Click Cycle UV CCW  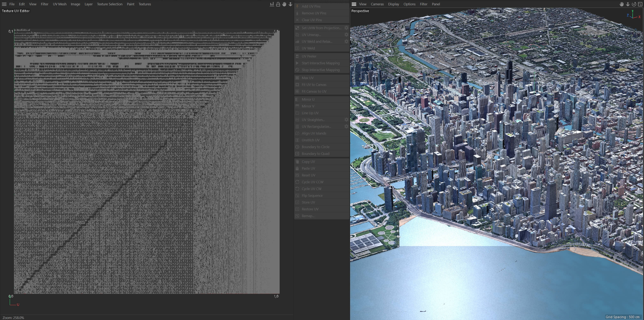pos(322,182)
